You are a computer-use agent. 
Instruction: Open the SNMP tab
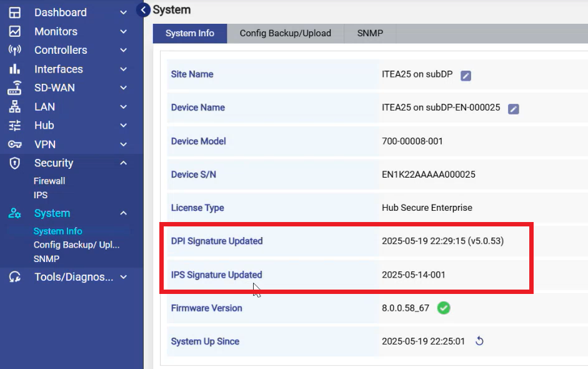pos(370,33)
